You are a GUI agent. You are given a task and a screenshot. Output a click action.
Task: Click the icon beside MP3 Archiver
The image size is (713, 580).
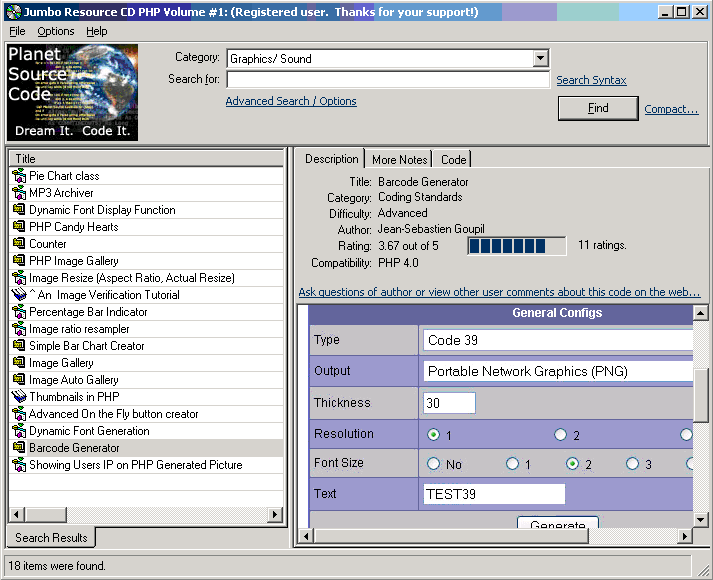coord(19,193)
